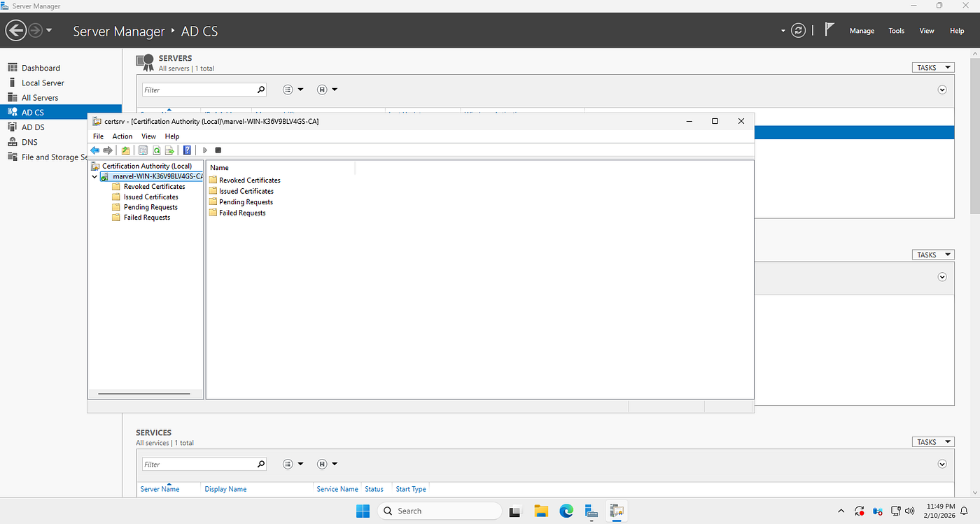Click the Services Filter input field
The image size is (980, 524).
click(x=198, y=464)
